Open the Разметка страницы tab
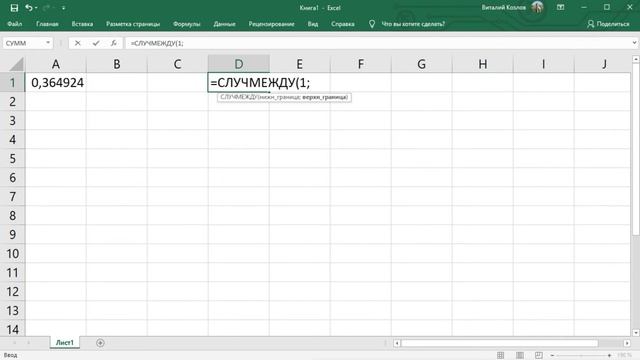The width and height of the screenshot is (640, 360). [133, 24]
